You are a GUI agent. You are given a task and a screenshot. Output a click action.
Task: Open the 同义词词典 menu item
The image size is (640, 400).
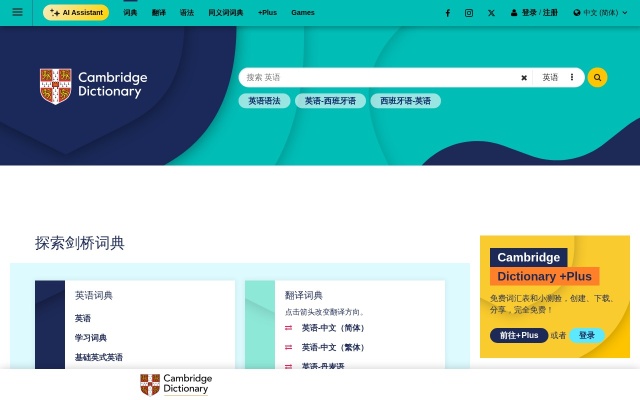225,13
